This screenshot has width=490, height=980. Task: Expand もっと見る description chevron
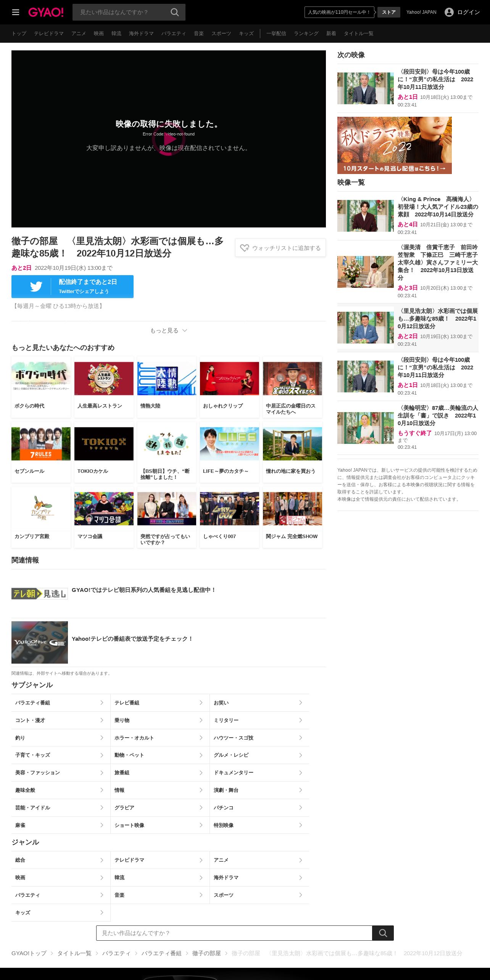(x=185, y=330)
